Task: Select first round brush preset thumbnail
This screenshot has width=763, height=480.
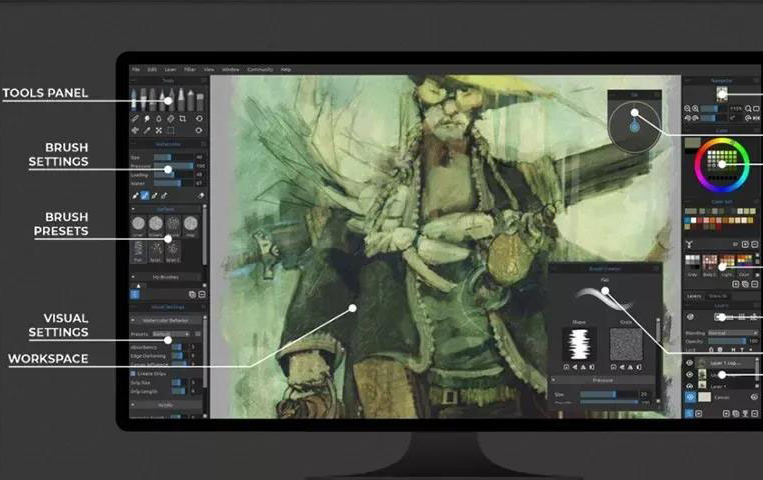Action: pyautogui.click(x=138, y=224)
